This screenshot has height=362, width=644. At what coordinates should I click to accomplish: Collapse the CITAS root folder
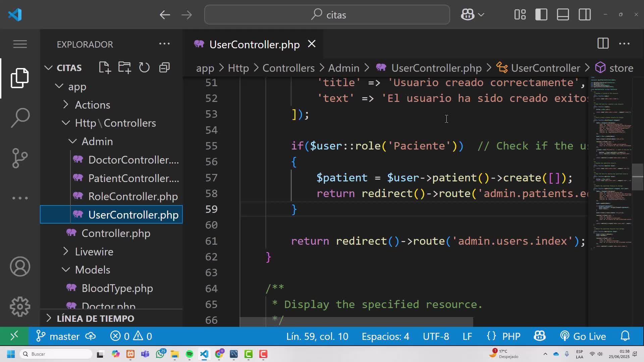coord(48,68)
